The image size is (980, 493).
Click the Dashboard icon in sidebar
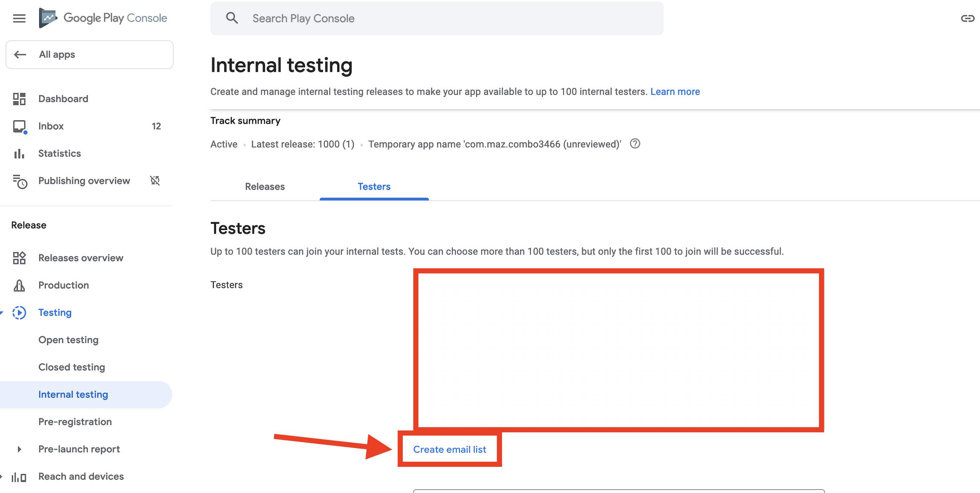click(x=19, y=99)
